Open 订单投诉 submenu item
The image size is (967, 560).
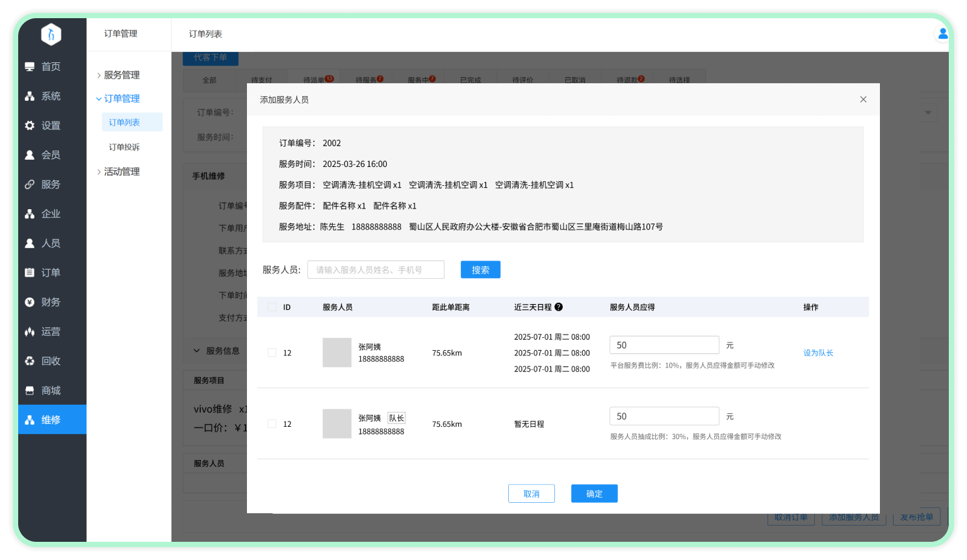click(x=124, y=147)
